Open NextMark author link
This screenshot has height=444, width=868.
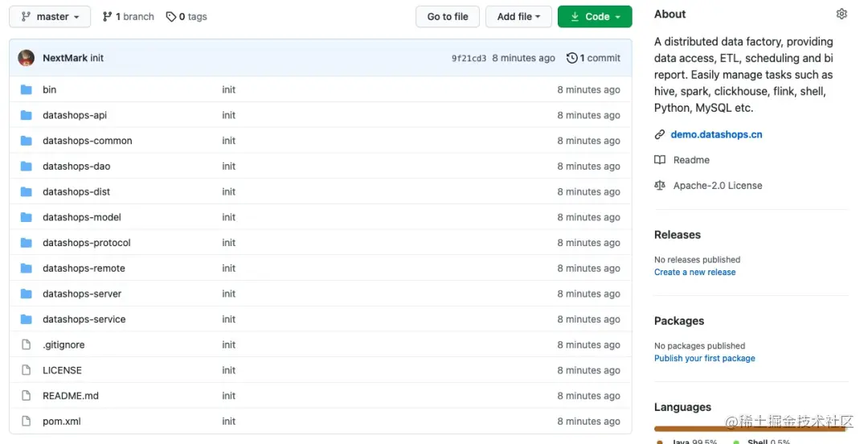click(x=65, y=58)
